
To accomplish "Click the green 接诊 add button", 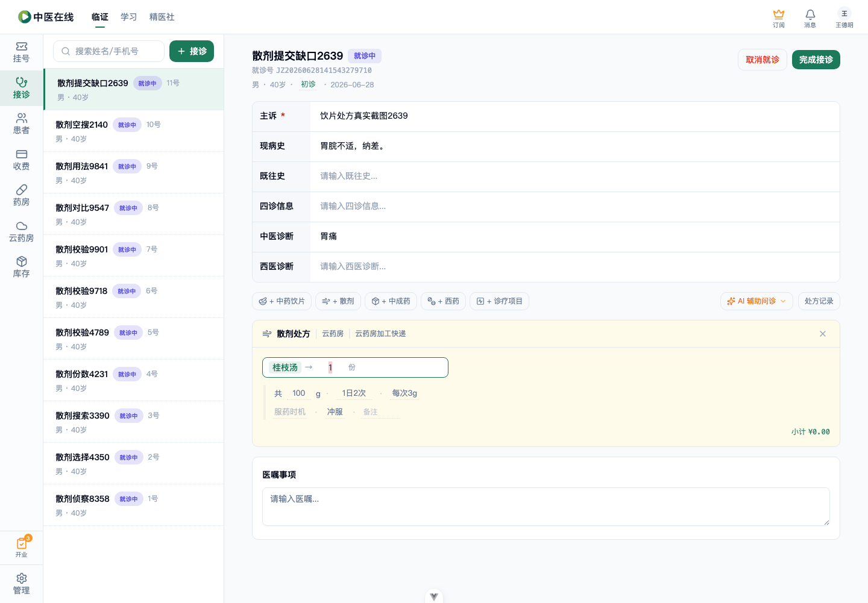I will pos(192,51).
